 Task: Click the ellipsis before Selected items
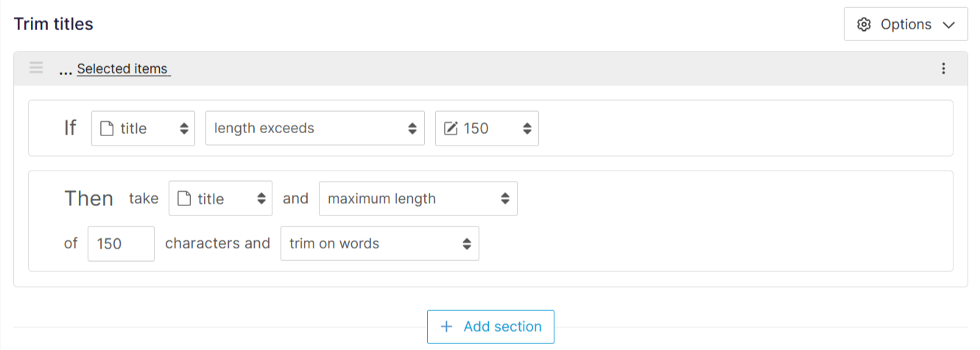[66, 69]
